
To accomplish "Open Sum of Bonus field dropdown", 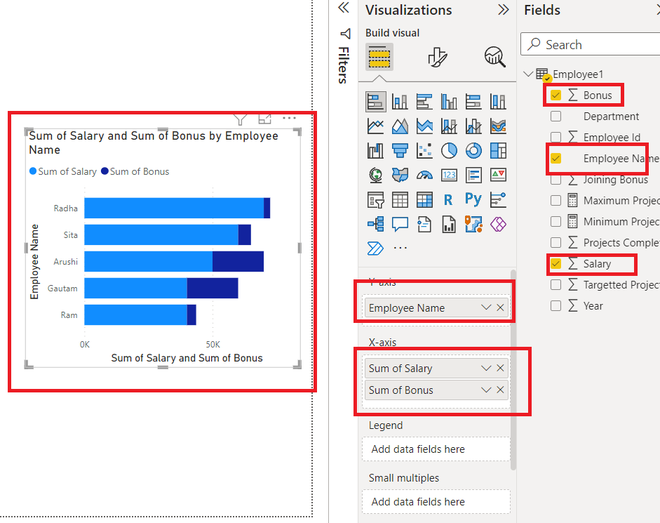I will click(x=486, y=390).
